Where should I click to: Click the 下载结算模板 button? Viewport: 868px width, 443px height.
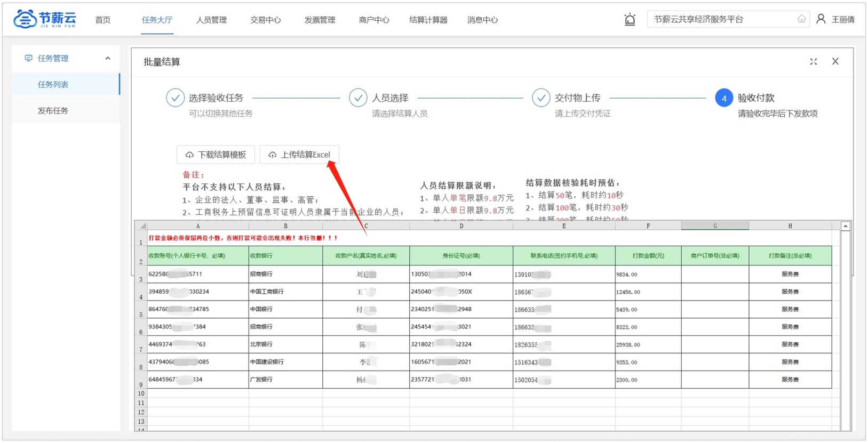point(216,155)
